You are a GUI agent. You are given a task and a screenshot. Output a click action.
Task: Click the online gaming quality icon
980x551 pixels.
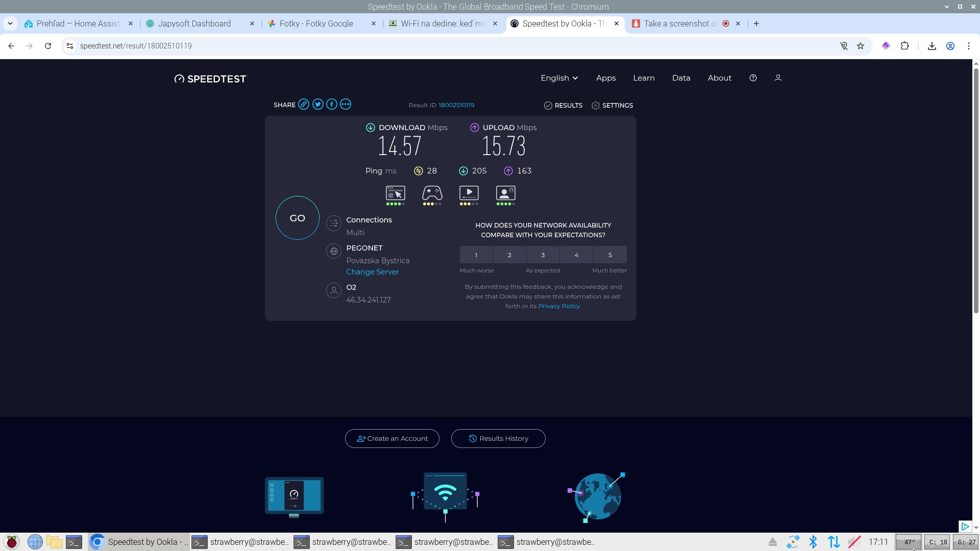click(432, 193)
